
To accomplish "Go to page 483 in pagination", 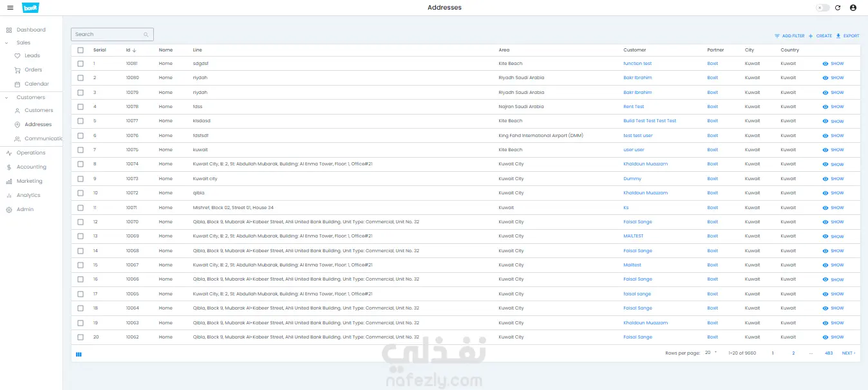I will [829, 353].
